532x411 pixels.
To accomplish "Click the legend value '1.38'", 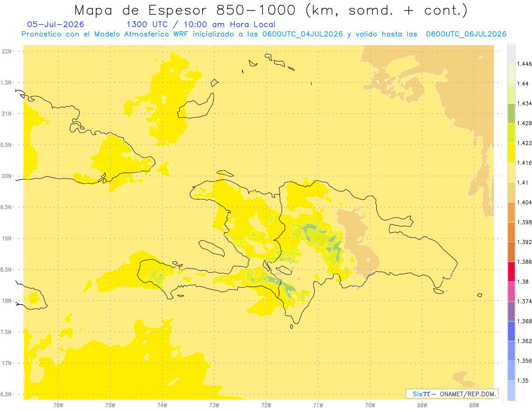I will click(523, 282).
